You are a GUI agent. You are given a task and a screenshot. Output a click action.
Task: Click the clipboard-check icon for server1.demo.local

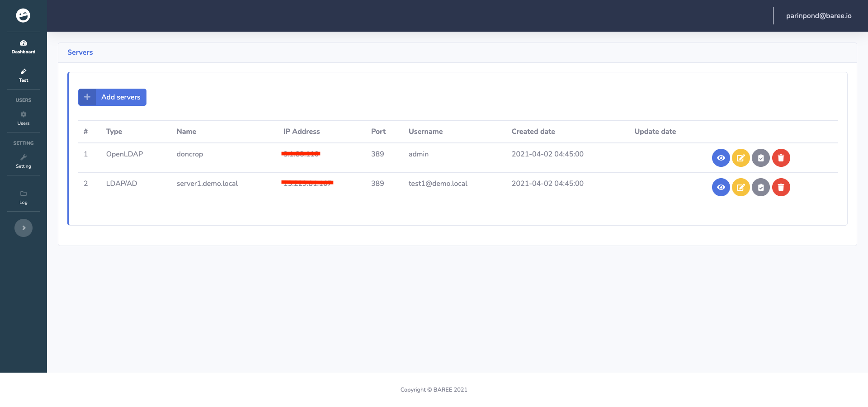(x=761, y=187)
